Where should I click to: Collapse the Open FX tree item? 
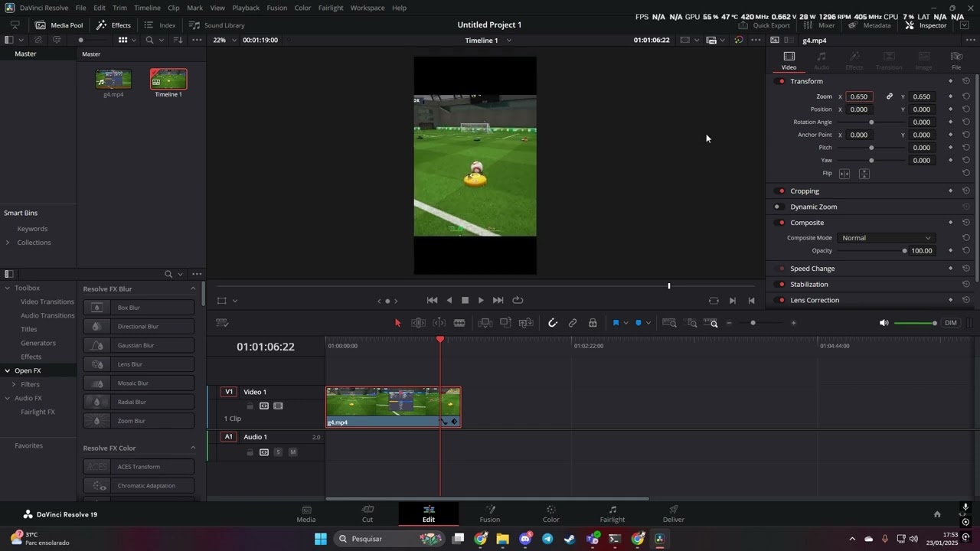(x=7, y=370)
